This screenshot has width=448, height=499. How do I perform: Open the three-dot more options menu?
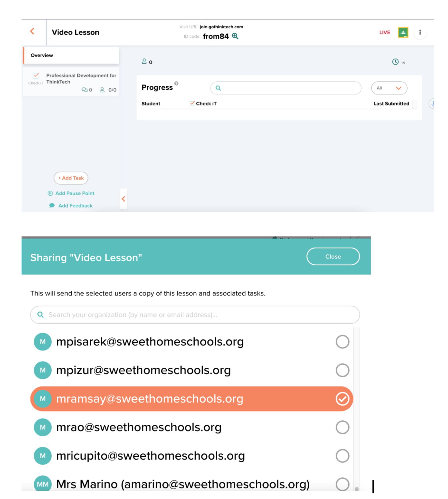point(420,32)
